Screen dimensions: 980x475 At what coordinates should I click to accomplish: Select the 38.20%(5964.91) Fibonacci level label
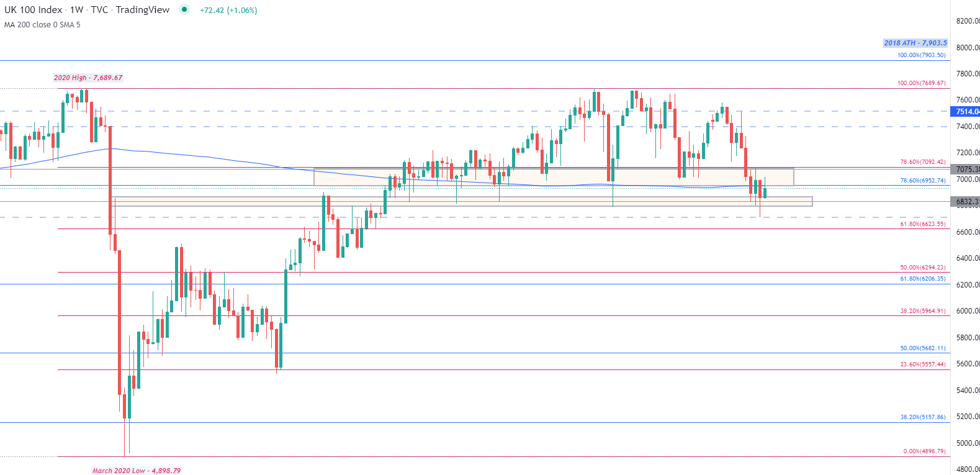pyautogui.click(x=923, y=311)
